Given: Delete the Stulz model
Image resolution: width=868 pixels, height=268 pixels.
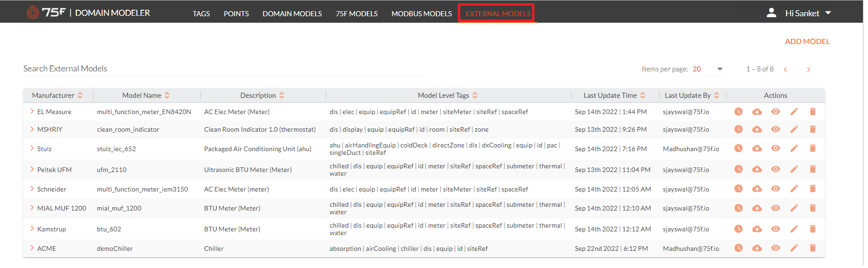Looking at the screenshot, I should coord(813,148).
